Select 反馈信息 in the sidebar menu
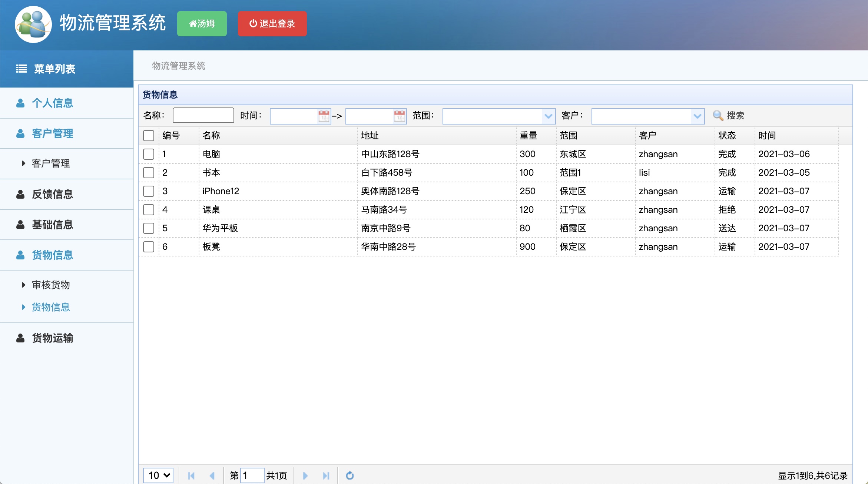Screen dimensions: 868x484 (x=52, y=194)
